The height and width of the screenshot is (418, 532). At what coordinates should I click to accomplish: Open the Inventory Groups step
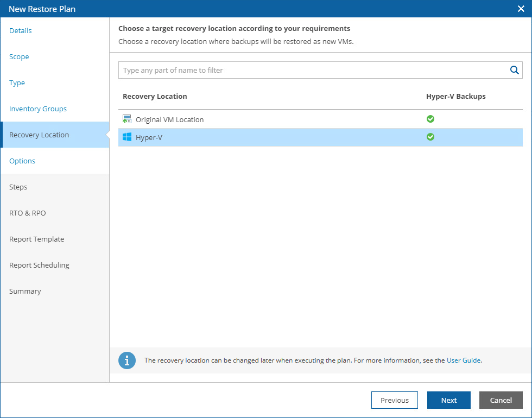[x=38, y=109]
